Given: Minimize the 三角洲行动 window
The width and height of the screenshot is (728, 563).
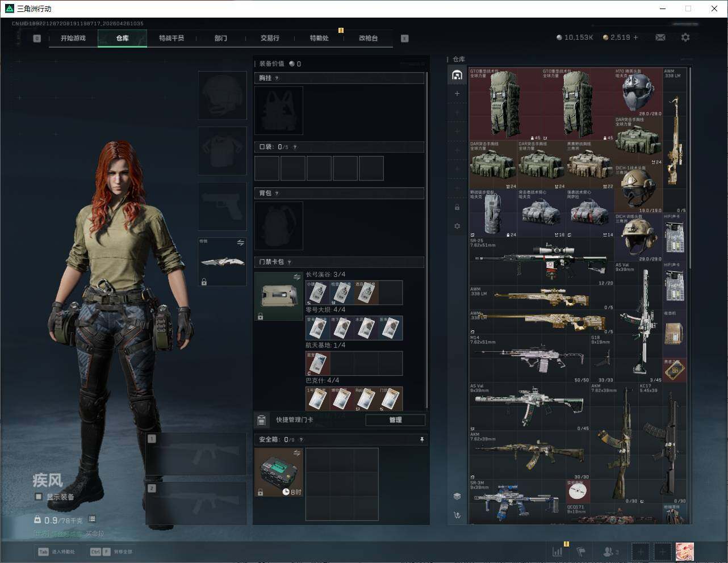Looking at the screenshot, I should (663, 9).
